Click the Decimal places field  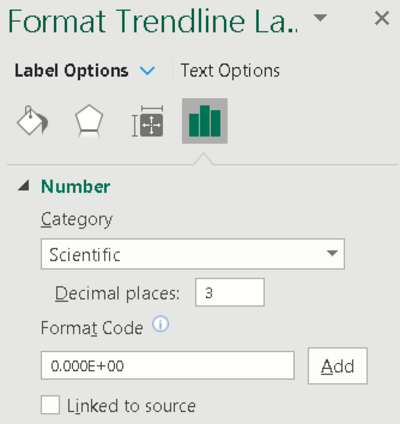230,292
